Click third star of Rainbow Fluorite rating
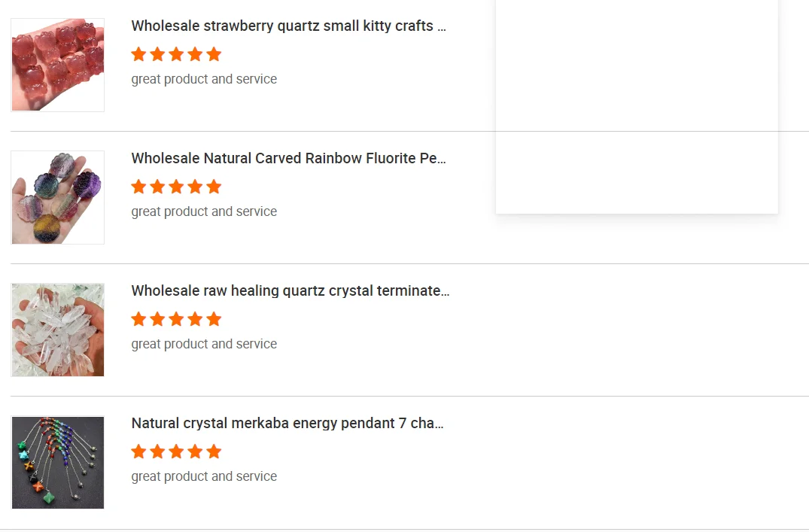This screenshot has width=809, height=532. [x=176, y=187]
